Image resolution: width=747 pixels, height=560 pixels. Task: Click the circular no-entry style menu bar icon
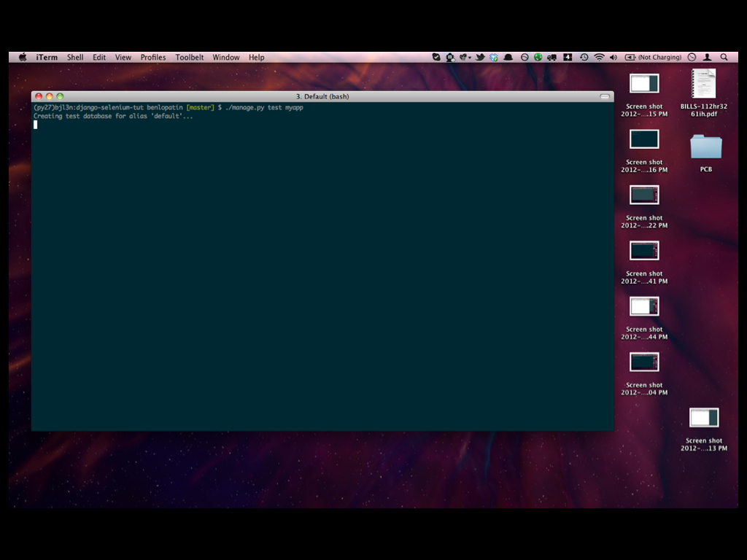(x=525, y=57)
